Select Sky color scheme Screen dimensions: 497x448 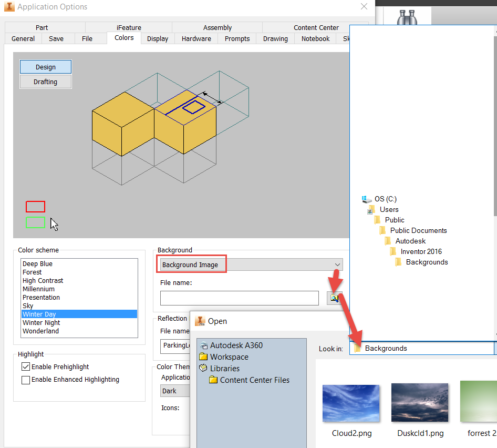79,306
